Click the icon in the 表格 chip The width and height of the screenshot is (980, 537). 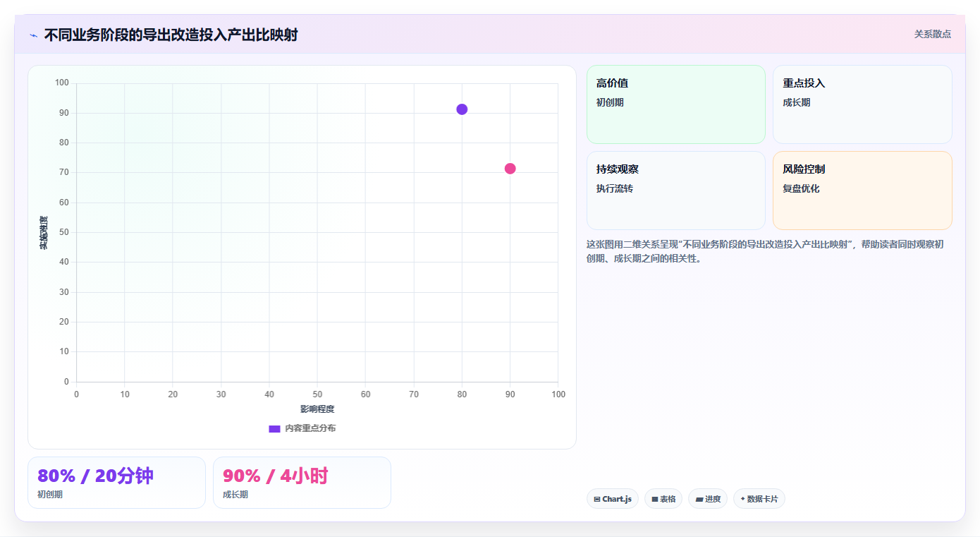click(x=655, y=499)
